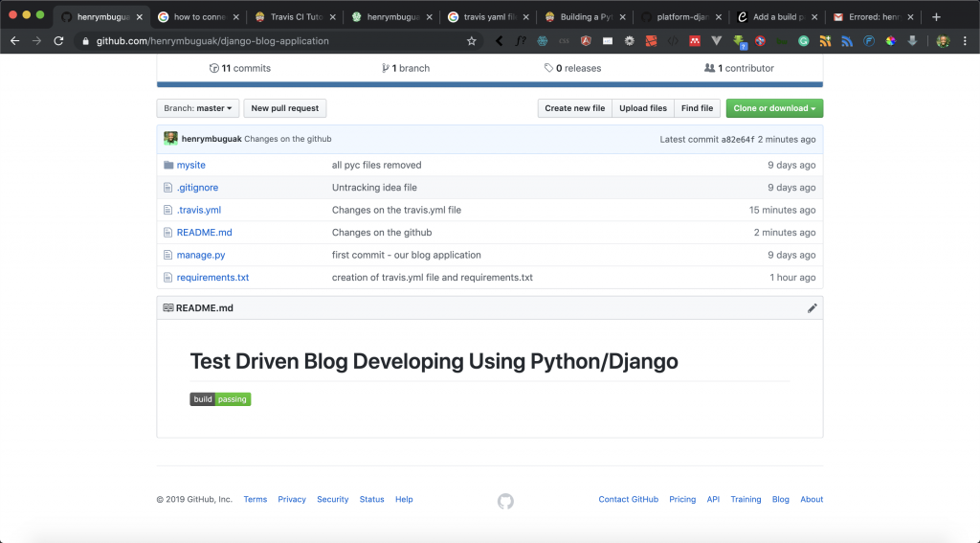Image resolution: width=980 pixels, height=543 pixels.
Task: Click Create new file button
Action: 575,108
